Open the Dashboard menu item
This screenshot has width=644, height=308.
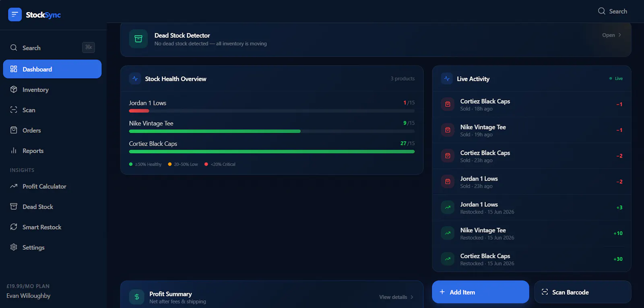[x=52, y=69]
